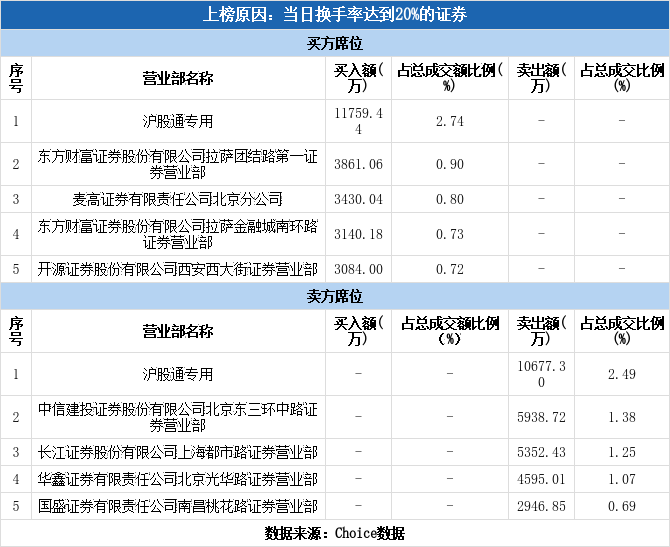Click 沪股通专用 in the buyer table
This screenshot has width=670, height=547.
pos(178,121)
